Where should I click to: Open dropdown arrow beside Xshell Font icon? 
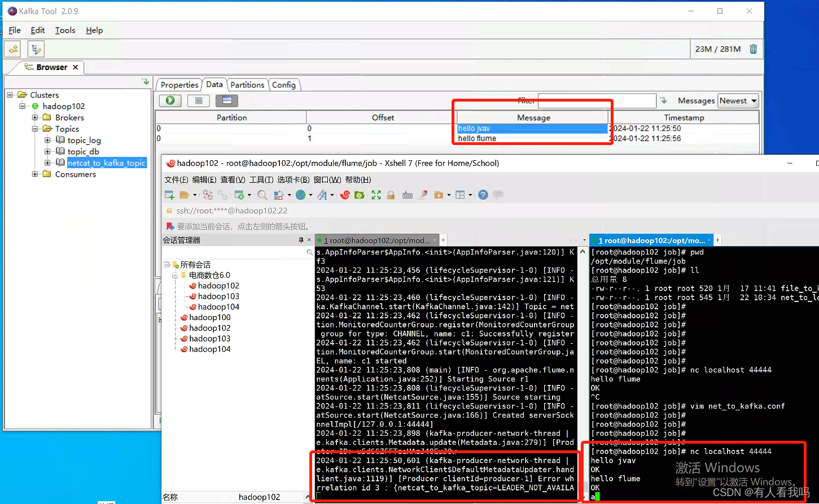(332, 195)
